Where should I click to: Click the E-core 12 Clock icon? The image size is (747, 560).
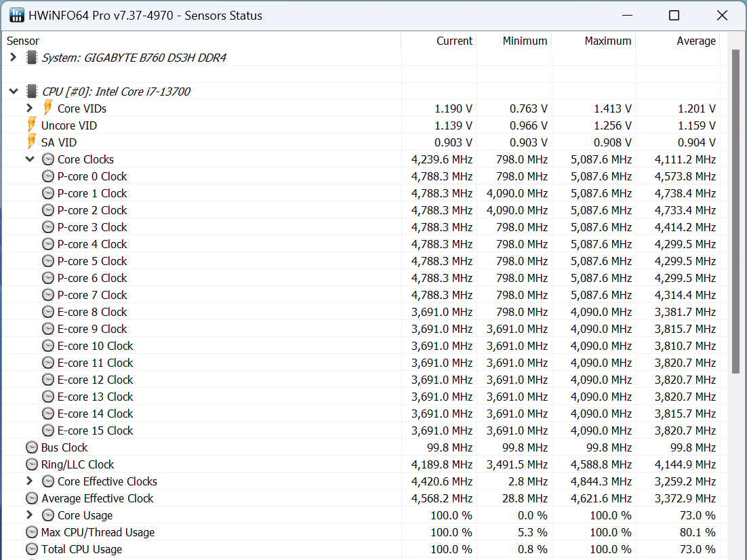click(x=48, y=380)
